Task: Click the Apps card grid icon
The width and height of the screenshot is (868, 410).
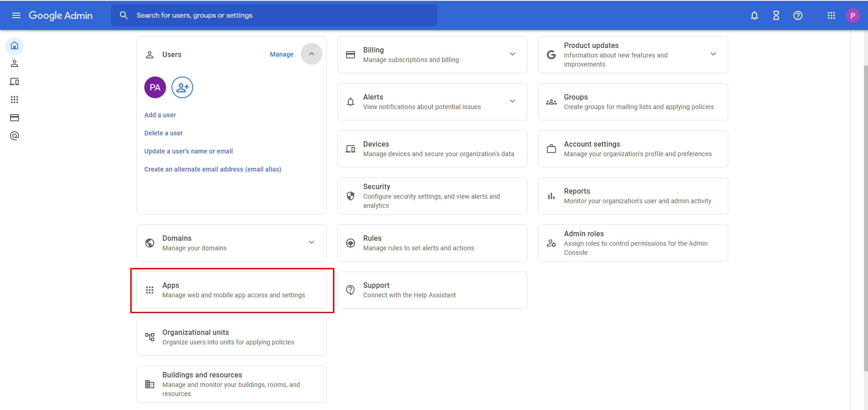Action: [x=150, y=290]
